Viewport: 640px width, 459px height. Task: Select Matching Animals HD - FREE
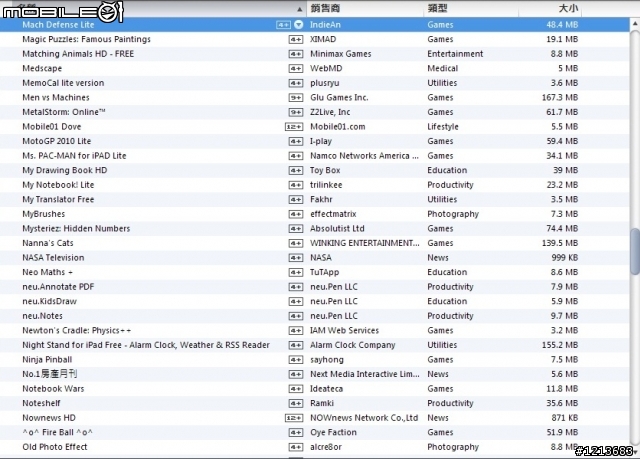[x=78, y=54]
